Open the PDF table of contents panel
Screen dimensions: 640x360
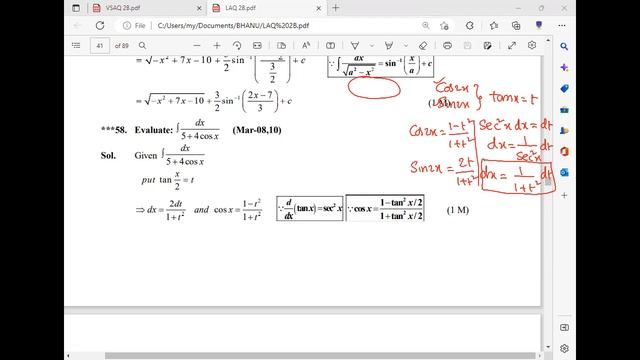(x=76, y=46)
